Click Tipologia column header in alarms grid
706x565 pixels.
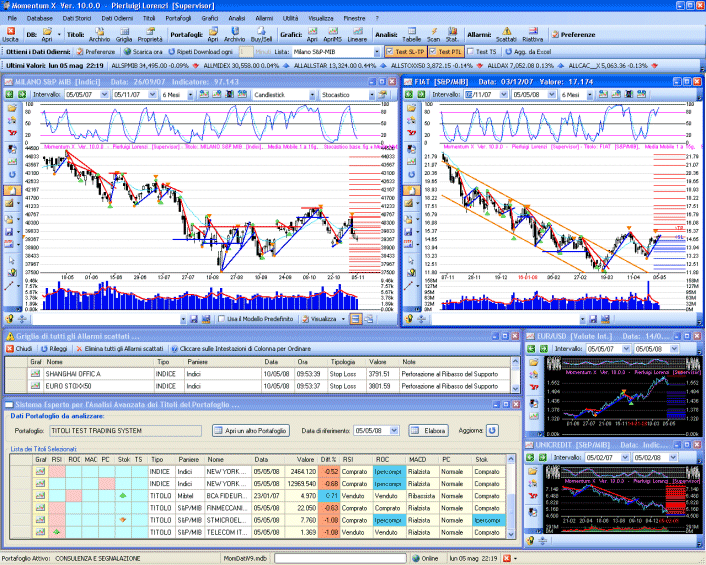click(x=343, y=362)
